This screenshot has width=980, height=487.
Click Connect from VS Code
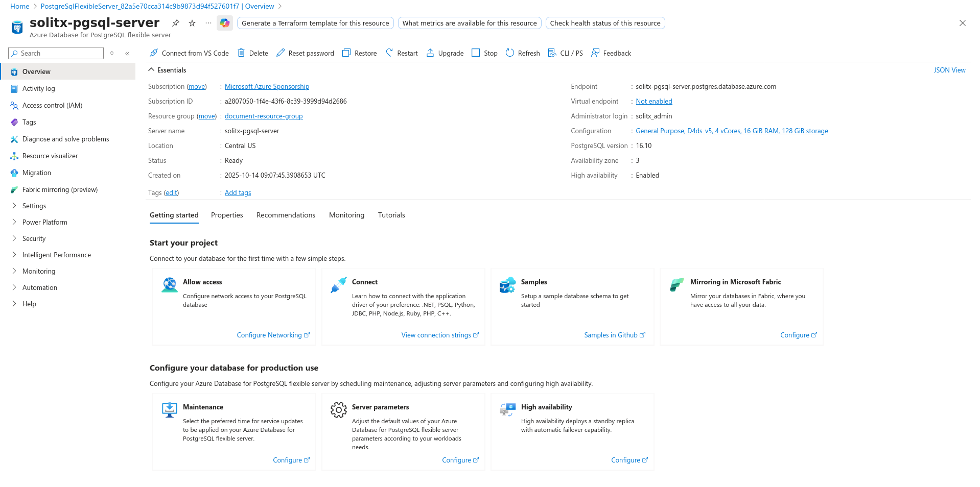(x=189, y=53)
